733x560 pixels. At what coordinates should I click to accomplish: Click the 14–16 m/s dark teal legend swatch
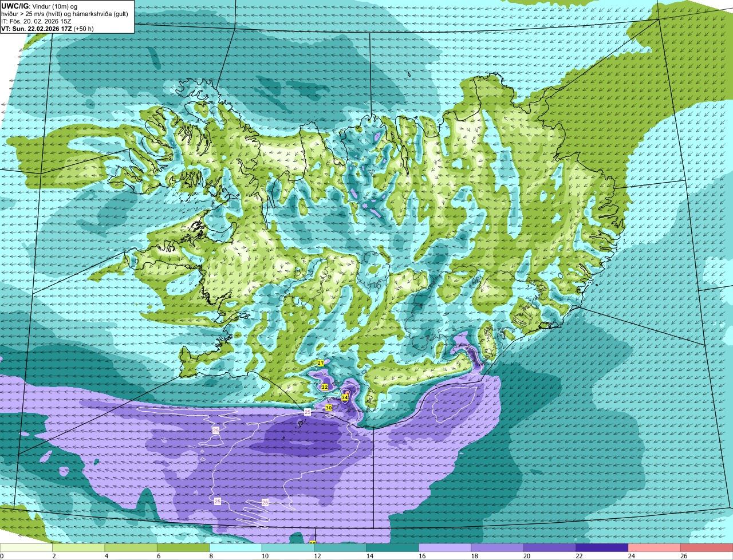[393, 548]
